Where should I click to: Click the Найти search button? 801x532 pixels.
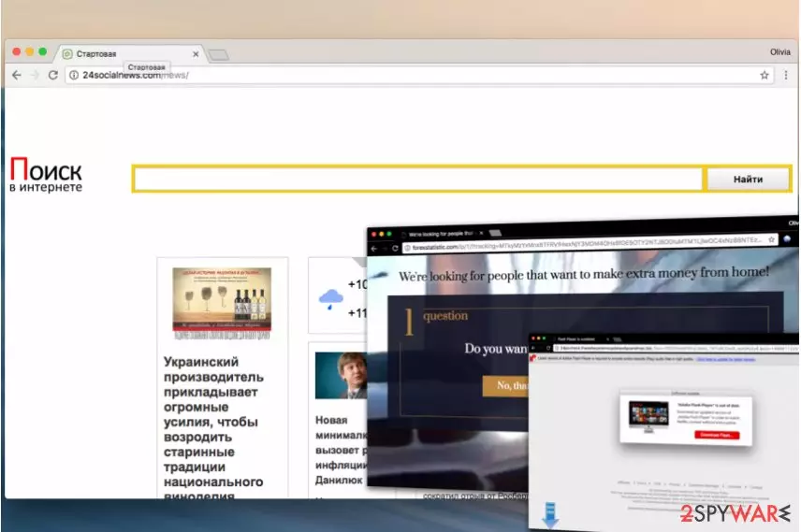pos(748,180)
